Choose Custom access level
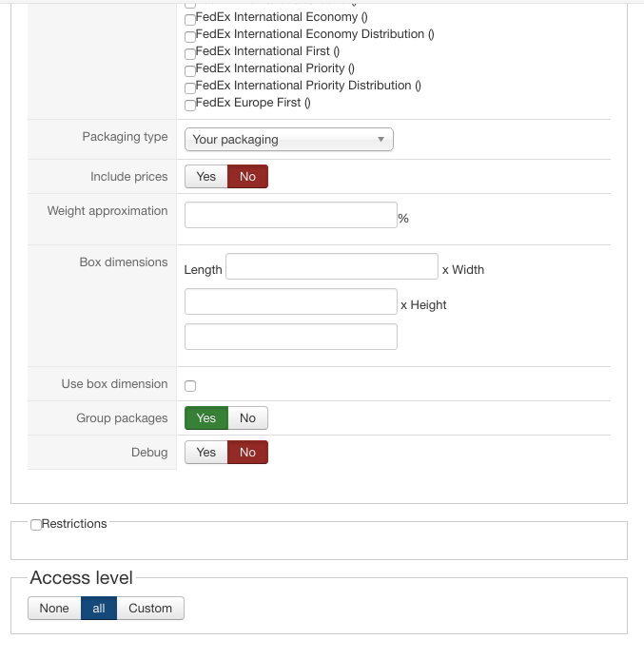Image resolution: width=644 pixels, height=659 pixels. [x=150, y=609]
